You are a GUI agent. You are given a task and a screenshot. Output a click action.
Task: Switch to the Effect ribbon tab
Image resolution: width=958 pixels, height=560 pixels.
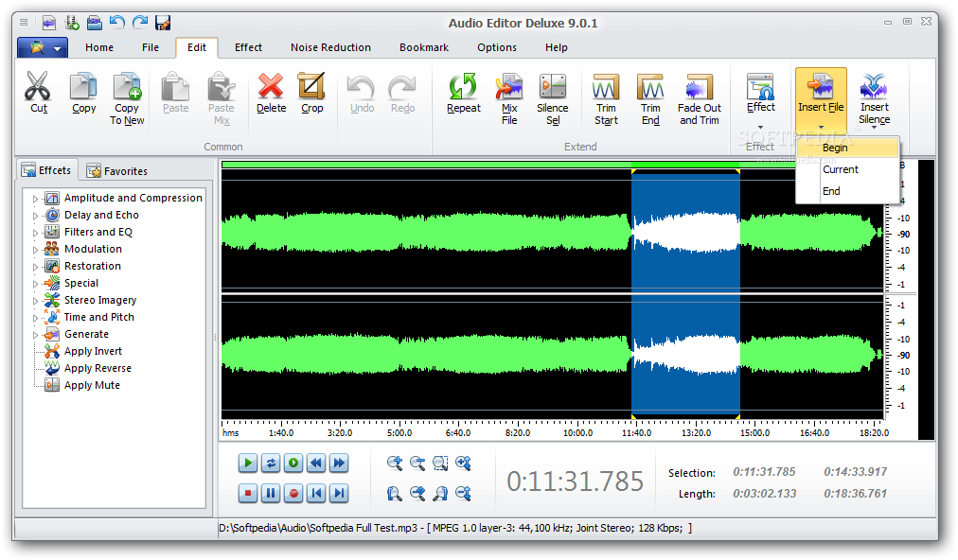pos(248,47)
